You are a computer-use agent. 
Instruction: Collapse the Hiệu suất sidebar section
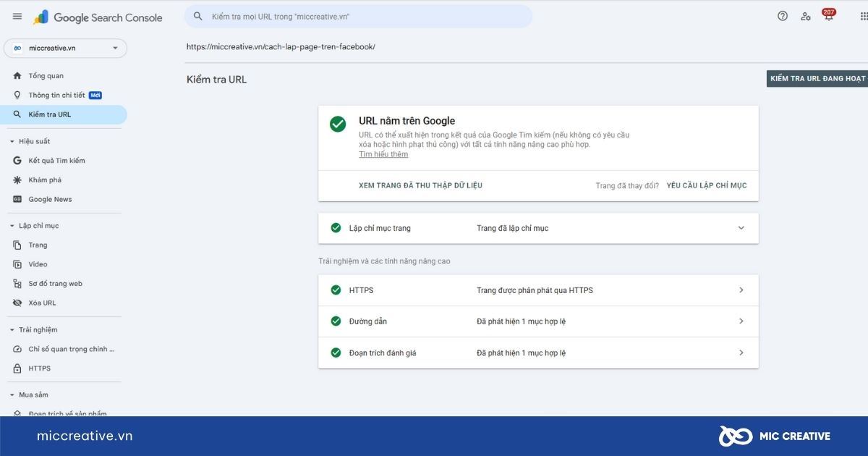[12, 141]
